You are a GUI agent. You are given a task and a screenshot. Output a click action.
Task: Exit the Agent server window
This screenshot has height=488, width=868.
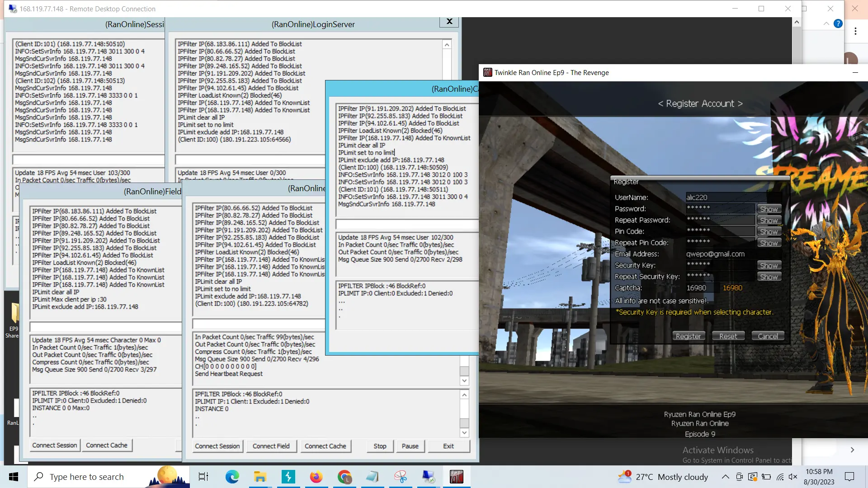coord(448,446)
